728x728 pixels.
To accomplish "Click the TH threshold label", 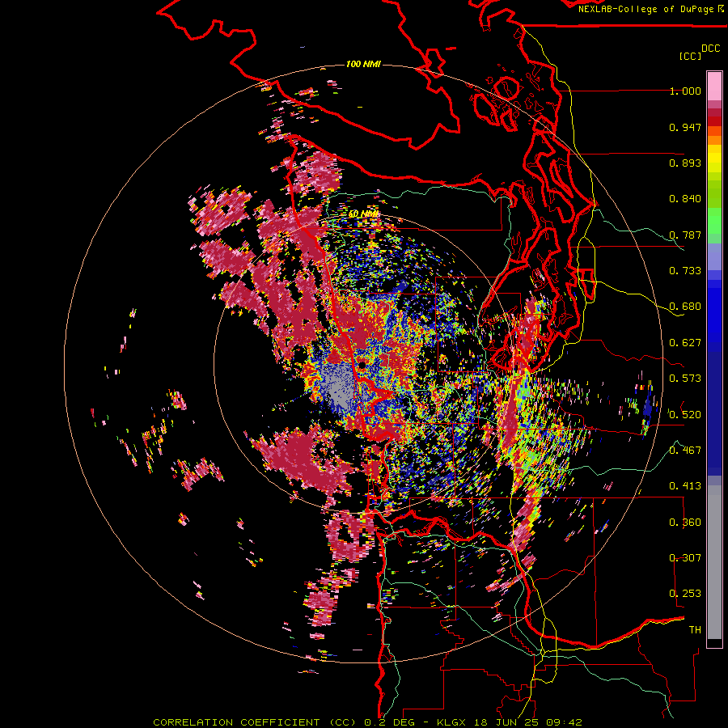I will [695, 630].
